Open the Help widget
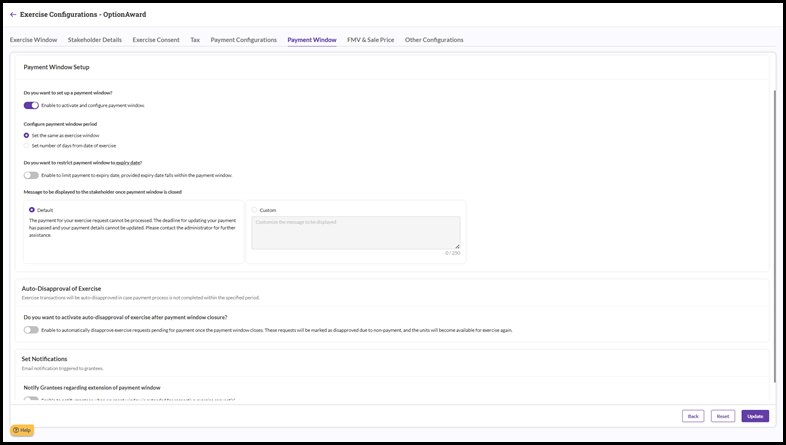This screenshot has height=445, width=786. 22,430
